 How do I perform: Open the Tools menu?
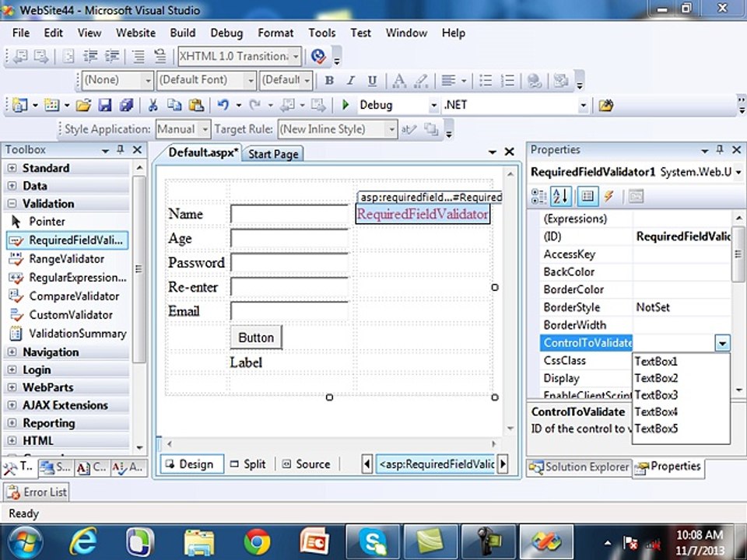(x=321, y=33)
